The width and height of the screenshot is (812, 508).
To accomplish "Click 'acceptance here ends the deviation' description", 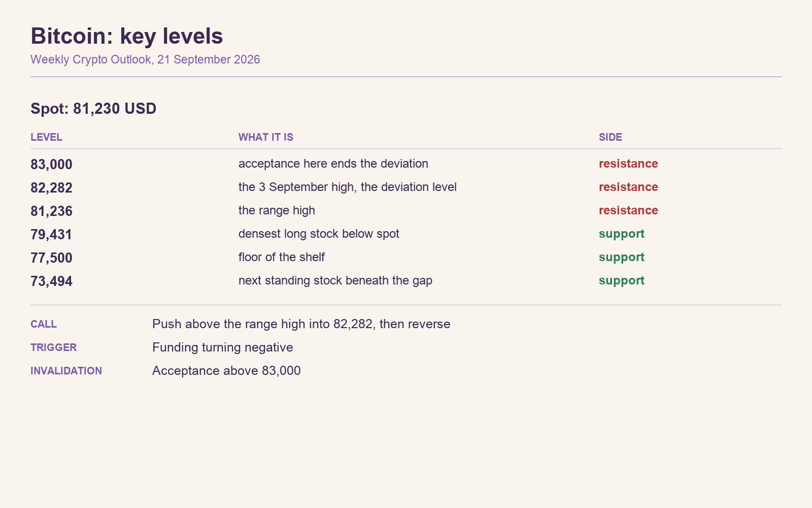I will click(333, 164).
